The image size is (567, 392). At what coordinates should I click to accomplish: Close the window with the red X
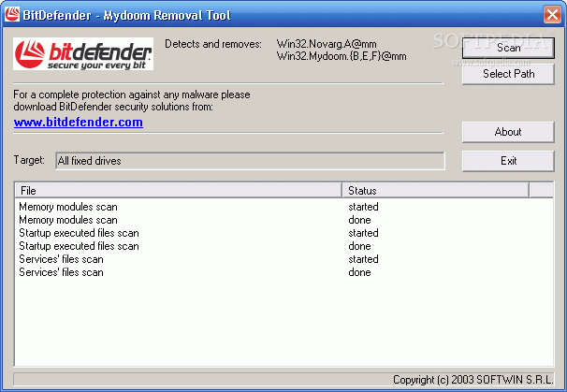tap(552, 15)
